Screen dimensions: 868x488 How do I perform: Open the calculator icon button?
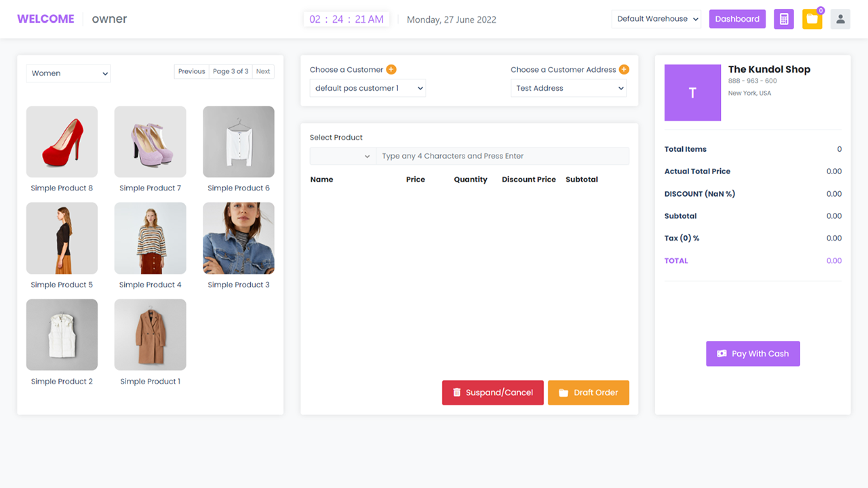pyautogui.click(x=784, y=19)
